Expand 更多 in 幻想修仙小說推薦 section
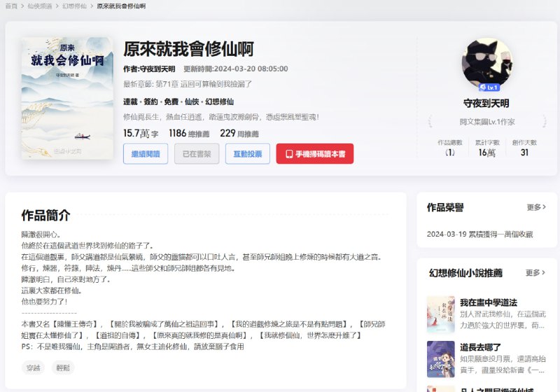The width and height of the screenshot is (560, 392). click(x=535, y=273)
